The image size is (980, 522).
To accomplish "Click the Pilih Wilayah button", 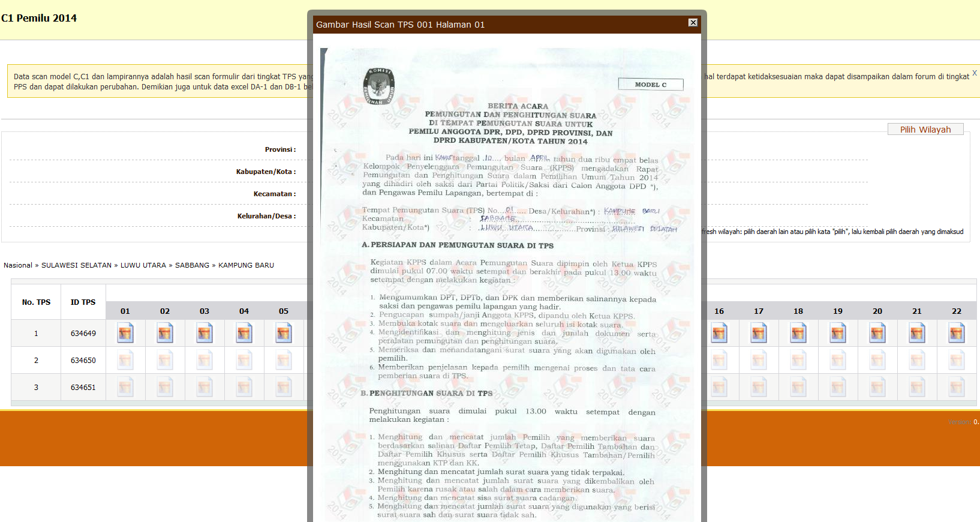I will [925, 130].
